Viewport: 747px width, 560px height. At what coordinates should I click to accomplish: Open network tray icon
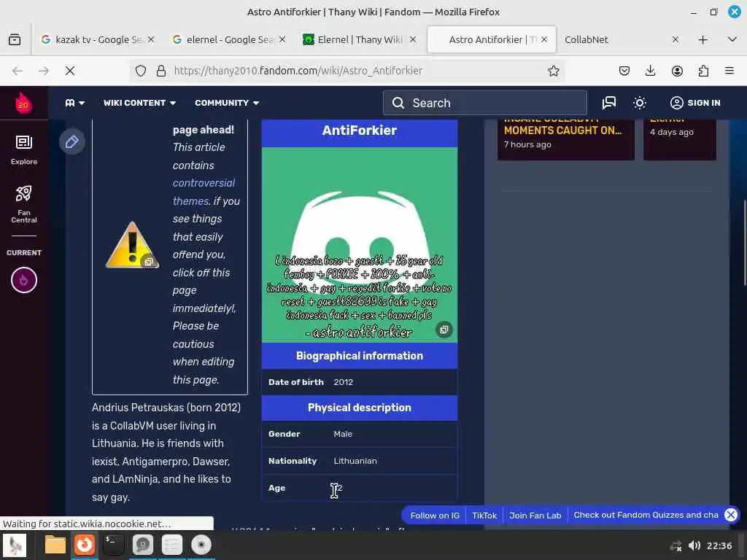(x=676, y=545)
